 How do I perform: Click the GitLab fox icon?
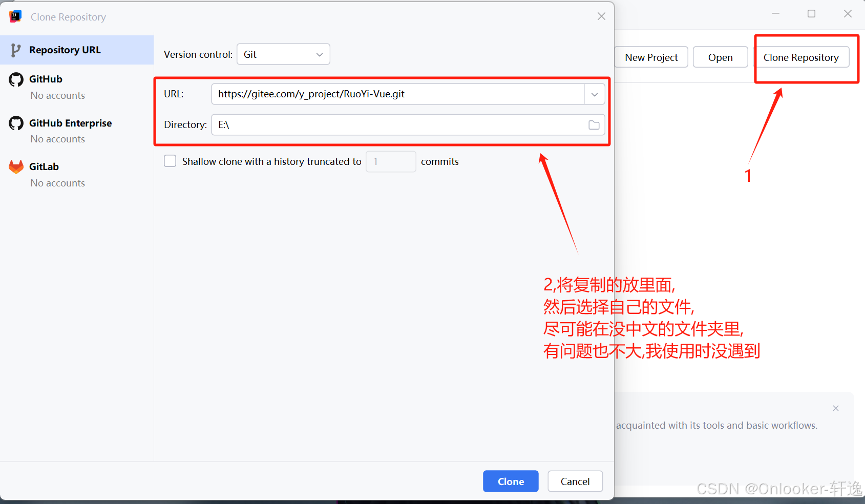click(16, 167)
